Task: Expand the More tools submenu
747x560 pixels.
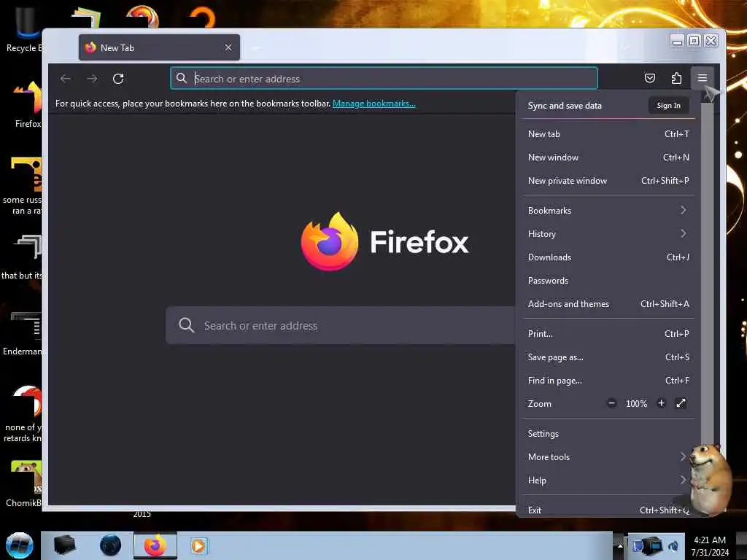Action: (608, 457)
